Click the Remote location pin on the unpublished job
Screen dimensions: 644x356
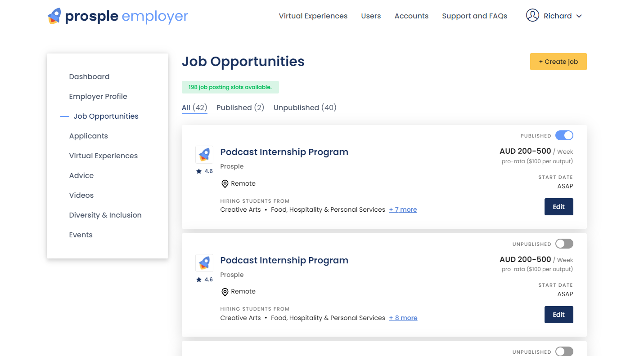(x=225, y=292)
